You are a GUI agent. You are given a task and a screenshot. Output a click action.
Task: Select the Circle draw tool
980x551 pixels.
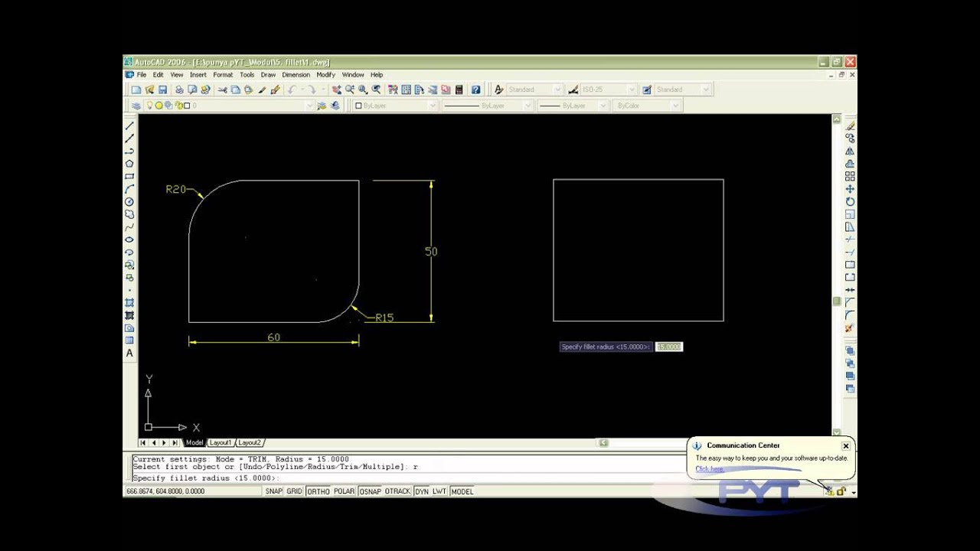pos(129,201)
